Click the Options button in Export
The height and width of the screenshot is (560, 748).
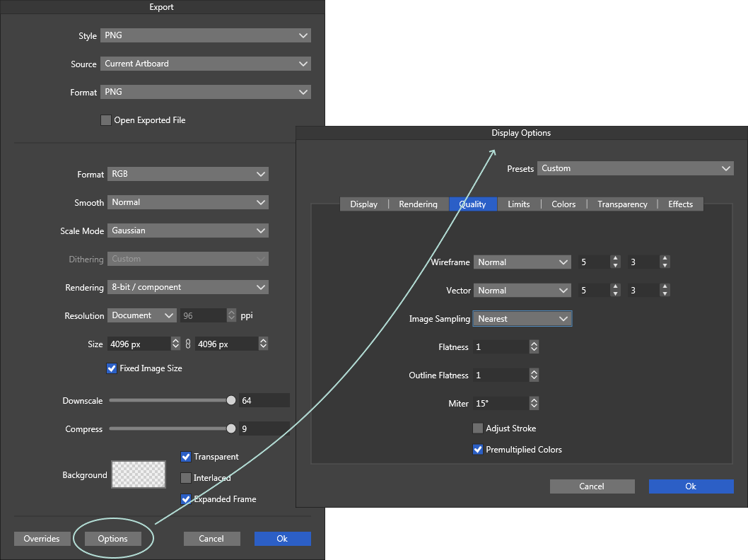113,539
